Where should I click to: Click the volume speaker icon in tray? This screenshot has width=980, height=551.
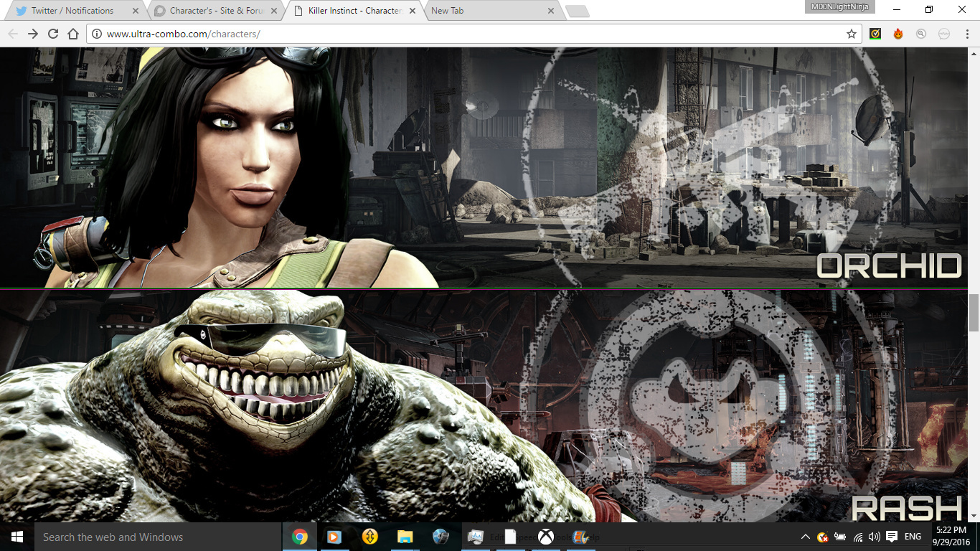[874, 537]
